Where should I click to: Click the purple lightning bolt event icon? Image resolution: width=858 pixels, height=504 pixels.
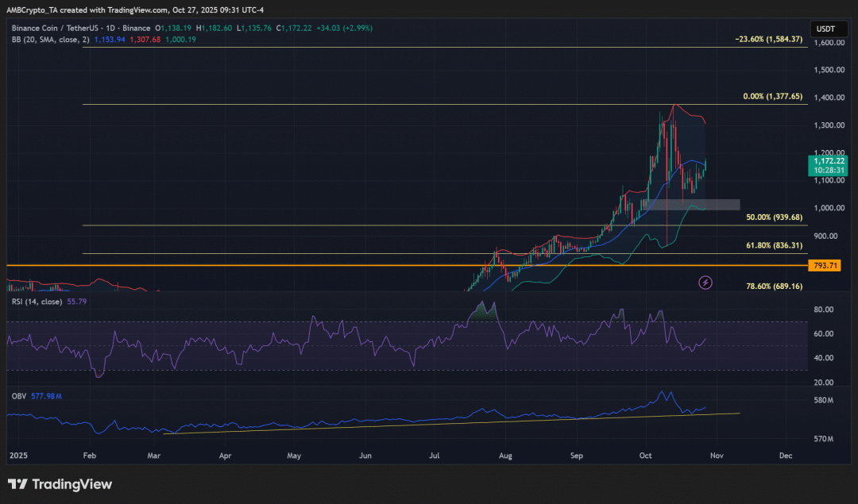click(x=705, y=283)
